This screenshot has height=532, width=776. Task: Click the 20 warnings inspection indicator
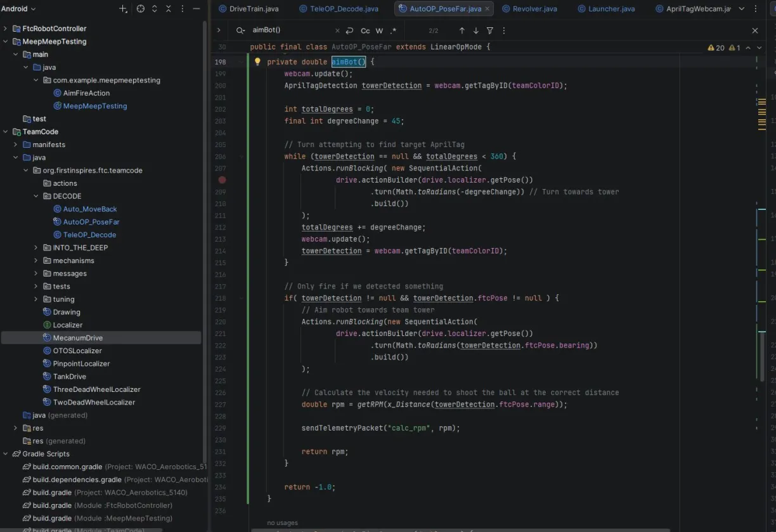coord(716,48)
